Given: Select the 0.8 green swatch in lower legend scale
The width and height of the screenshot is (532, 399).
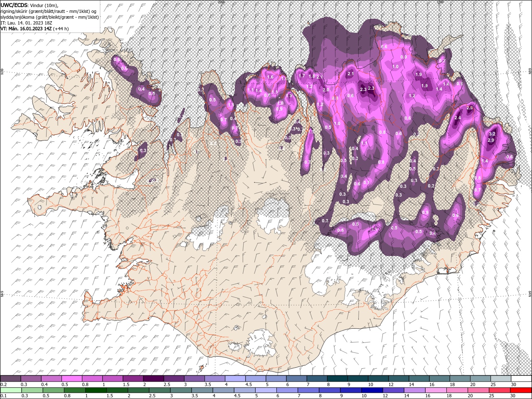Looking at the screenshot, I should [x=75, y=390].
